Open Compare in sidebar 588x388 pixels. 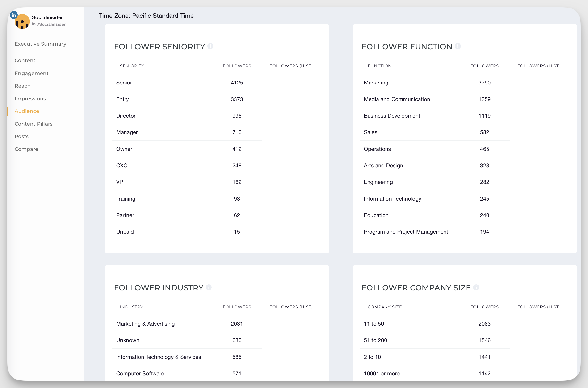click(x=26, y=149)
